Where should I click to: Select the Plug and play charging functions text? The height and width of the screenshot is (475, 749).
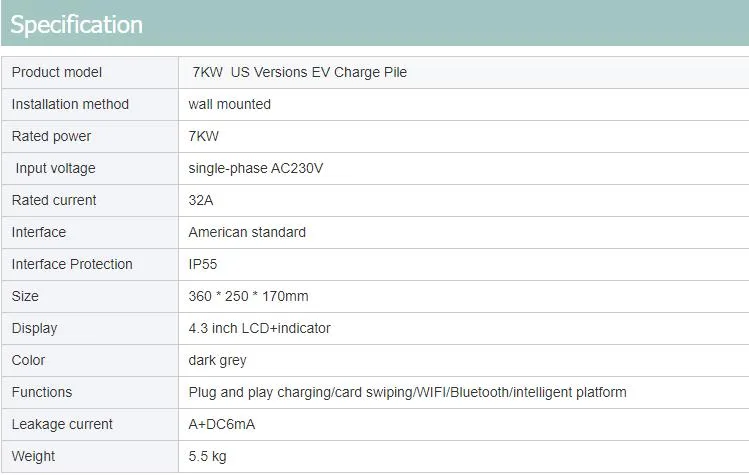pyautogui.click(x=407, y=392)
